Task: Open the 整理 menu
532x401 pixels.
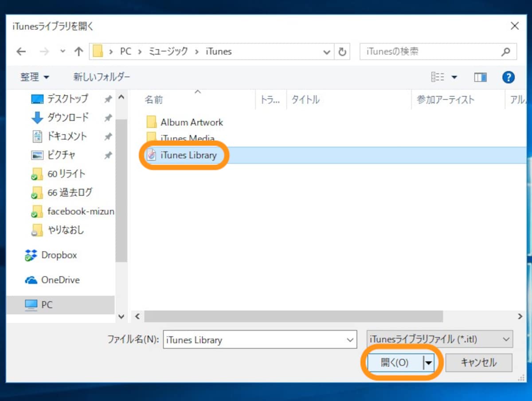Action: pos(35,77)
